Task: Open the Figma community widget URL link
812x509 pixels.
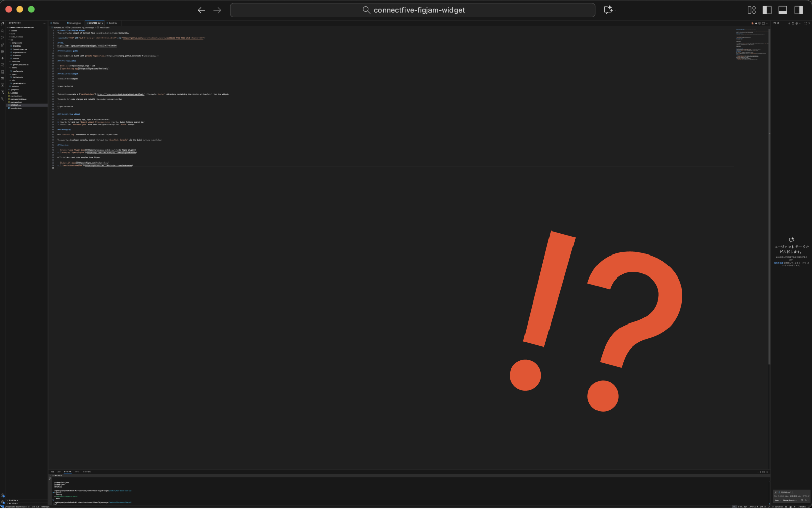Action: pos(87,45)
